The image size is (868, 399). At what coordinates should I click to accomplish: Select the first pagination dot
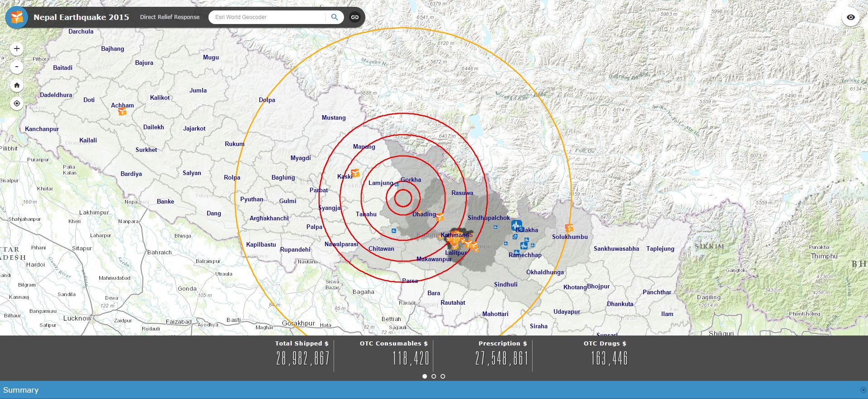(425, 376)
